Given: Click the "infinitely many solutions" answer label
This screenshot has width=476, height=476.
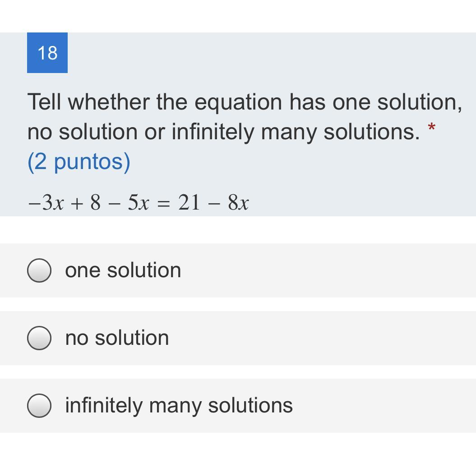Looking at the screenshot, I should [179, 405].
